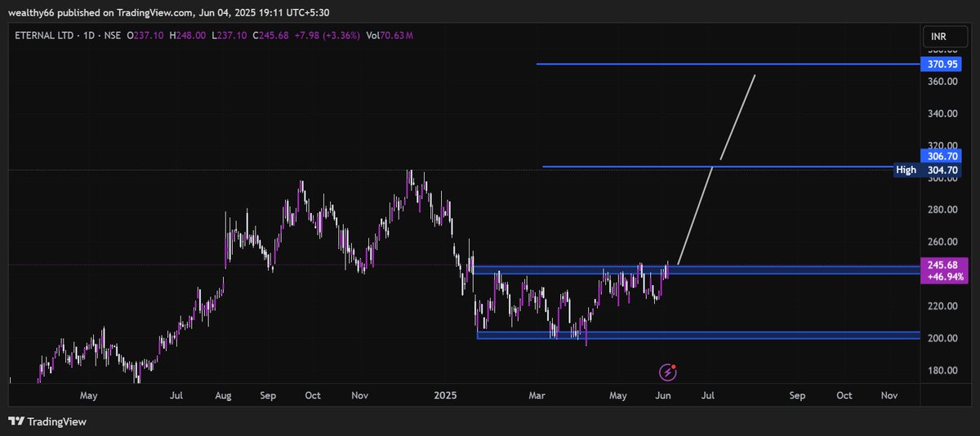Click the 280.00 price scale label
Screen dimensions: 980x436
(x=942, y=210)
